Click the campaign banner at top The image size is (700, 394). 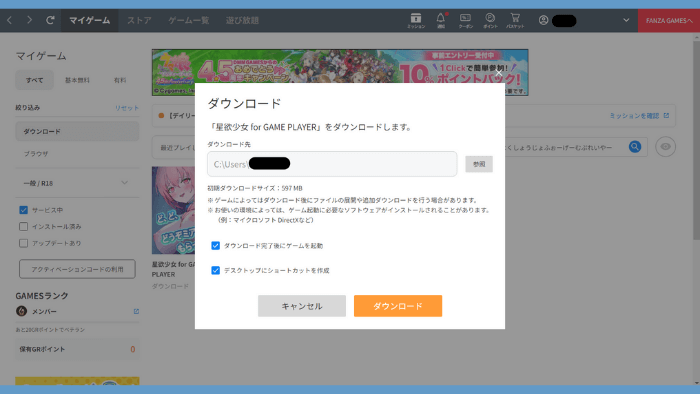340,72
